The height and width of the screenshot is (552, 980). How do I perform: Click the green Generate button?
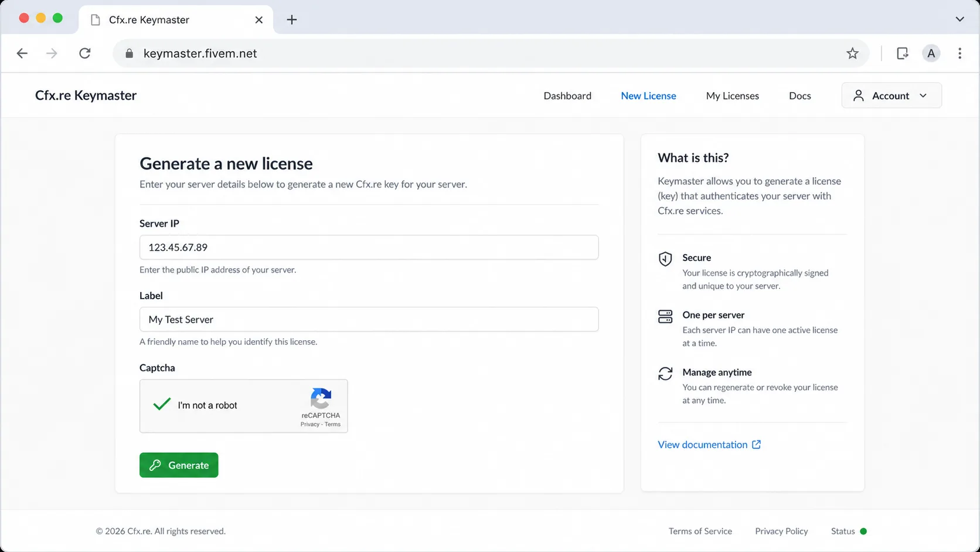179,465
